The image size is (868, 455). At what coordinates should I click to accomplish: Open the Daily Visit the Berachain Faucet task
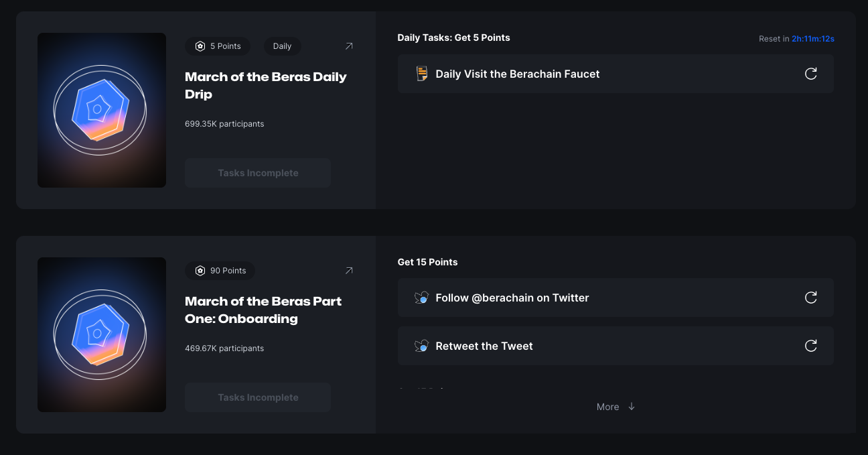616,74
